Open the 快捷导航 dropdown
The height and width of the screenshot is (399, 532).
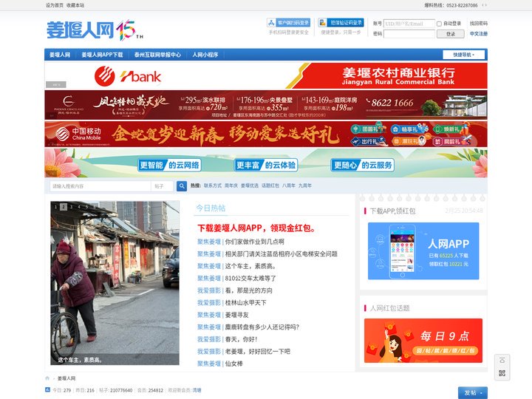(463, 55)
